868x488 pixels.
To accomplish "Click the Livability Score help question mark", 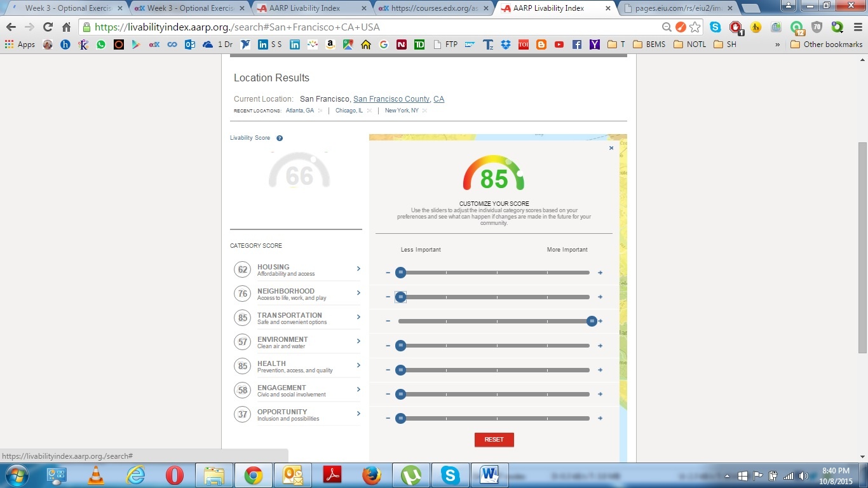I will click(280, 138).
